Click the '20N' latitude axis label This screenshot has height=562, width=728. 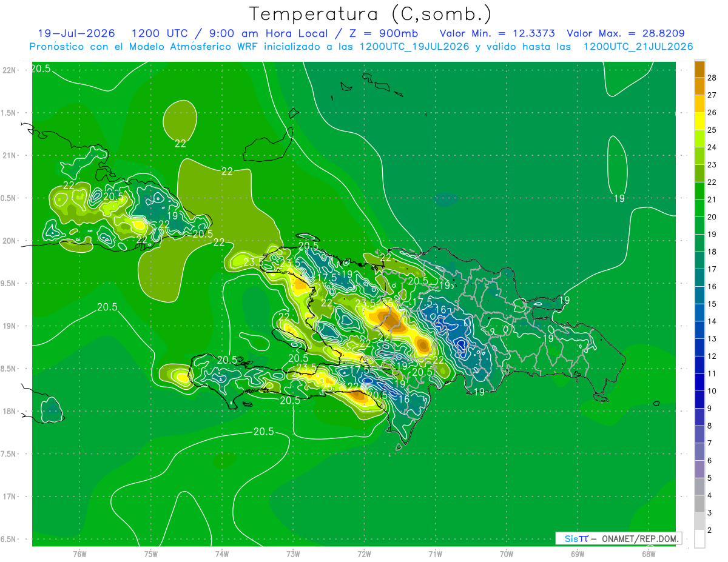9,241
